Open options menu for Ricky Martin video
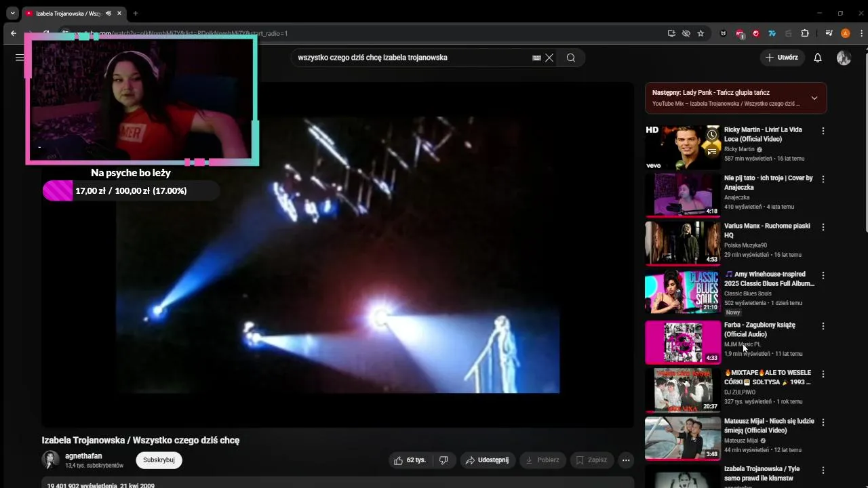Image resolution: width=868 pixels, height=488 pixels. 823,131
